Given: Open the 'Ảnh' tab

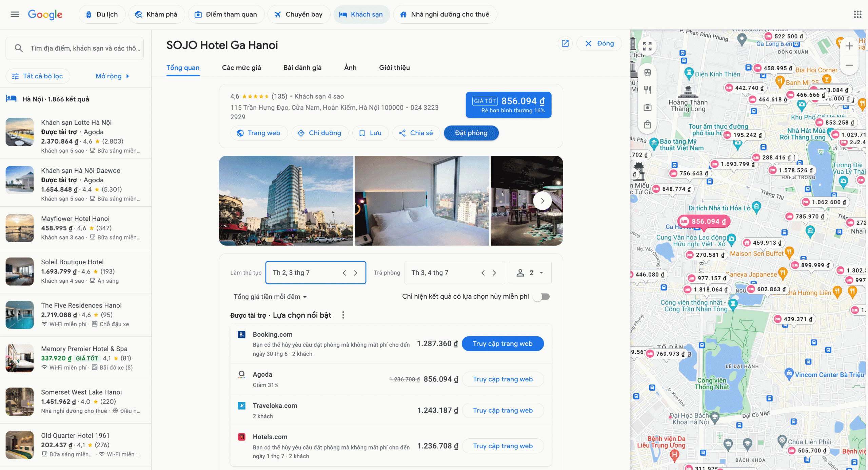Looking at the screenshot, I should tap(350, 68).
